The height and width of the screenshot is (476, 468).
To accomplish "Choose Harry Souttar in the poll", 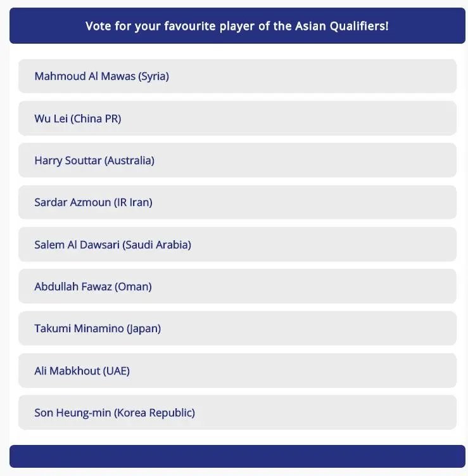I will click(x=237, y=160).
